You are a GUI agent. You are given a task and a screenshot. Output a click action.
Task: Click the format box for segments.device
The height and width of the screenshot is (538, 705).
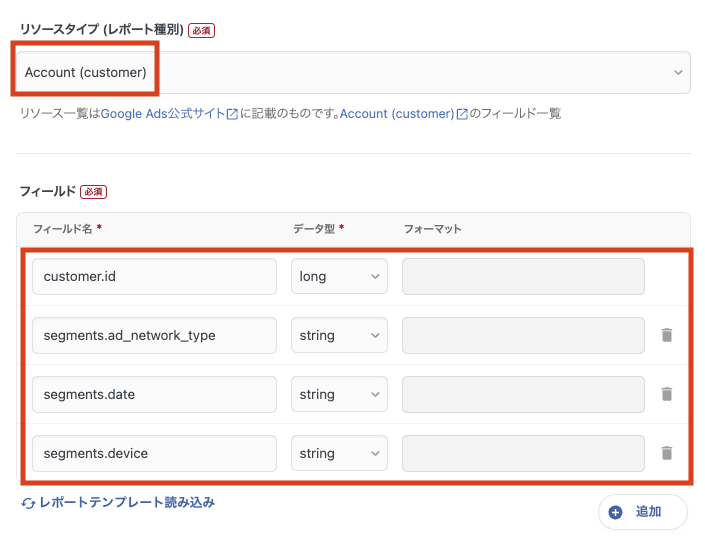(x=523, y=453)
